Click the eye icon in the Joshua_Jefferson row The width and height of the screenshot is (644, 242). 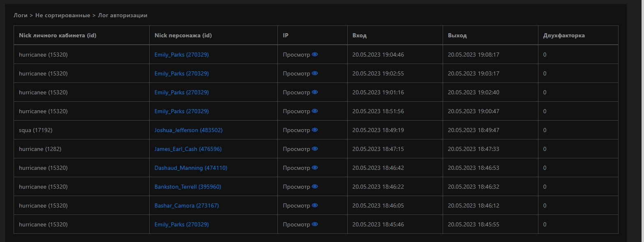(315, 130)
